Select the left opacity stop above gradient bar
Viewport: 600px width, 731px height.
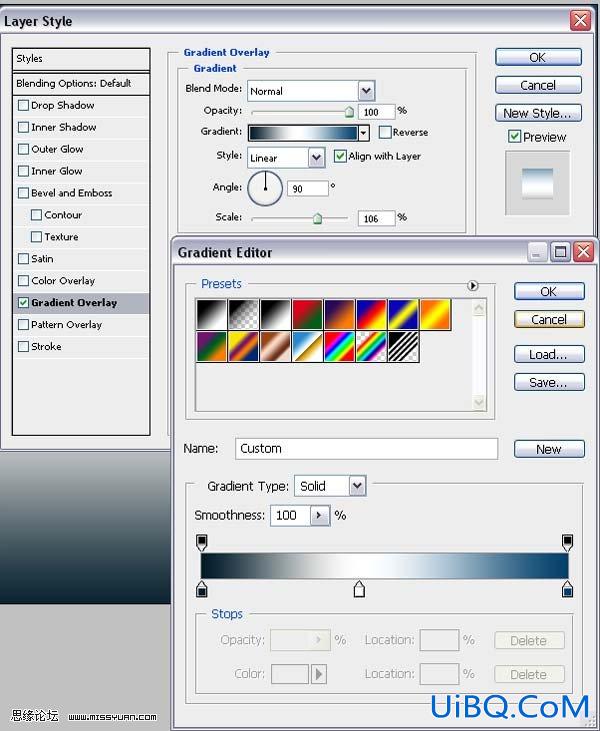coord(201,542)
